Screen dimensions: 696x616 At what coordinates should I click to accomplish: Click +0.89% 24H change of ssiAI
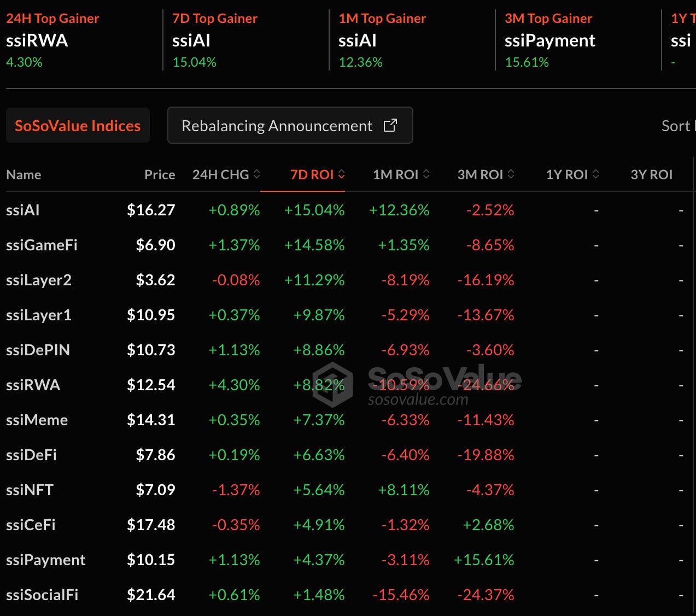tap(234, 210)
